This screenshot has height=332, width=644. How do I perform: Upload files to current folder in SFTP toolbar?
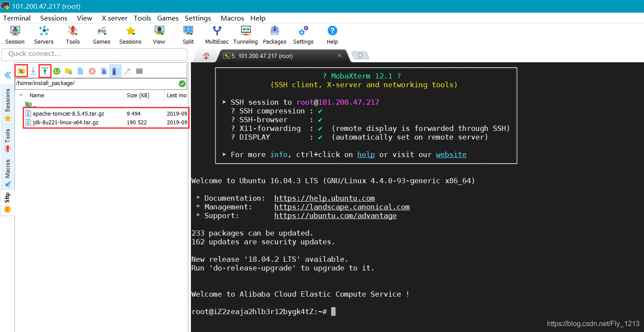coord(45,71)
